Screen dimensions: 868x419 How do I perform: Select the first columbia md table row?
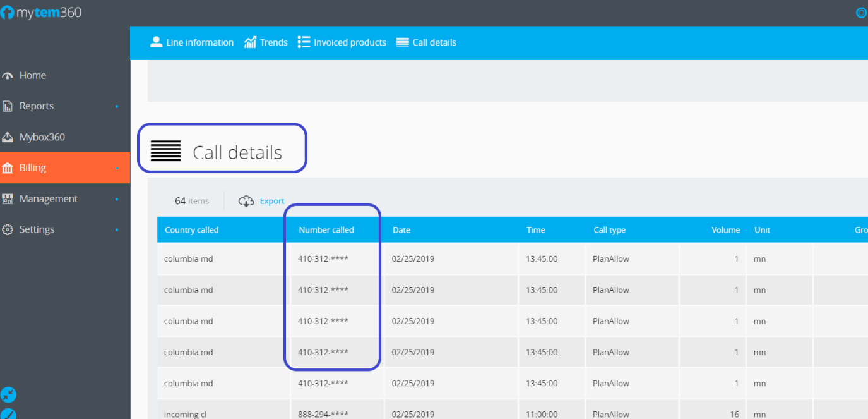pyautogui.click(x=189, y=259)
